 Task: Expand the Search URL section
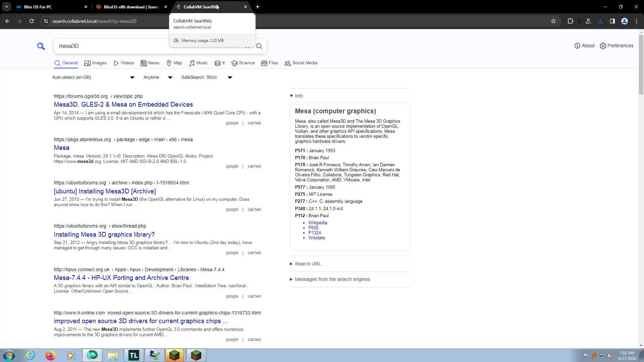click(308, 264)
